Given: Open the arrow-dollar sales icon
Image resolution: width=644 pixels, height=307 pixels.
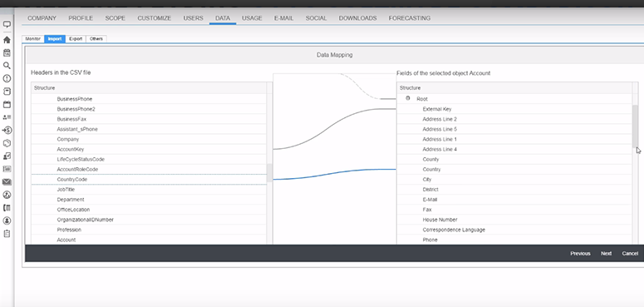Looking at the screenshot, I should 7,131.
